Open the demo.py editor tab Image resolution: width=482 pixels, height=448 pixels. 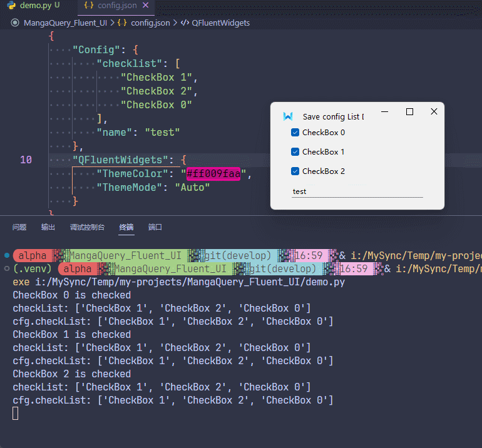coord(34,6)
